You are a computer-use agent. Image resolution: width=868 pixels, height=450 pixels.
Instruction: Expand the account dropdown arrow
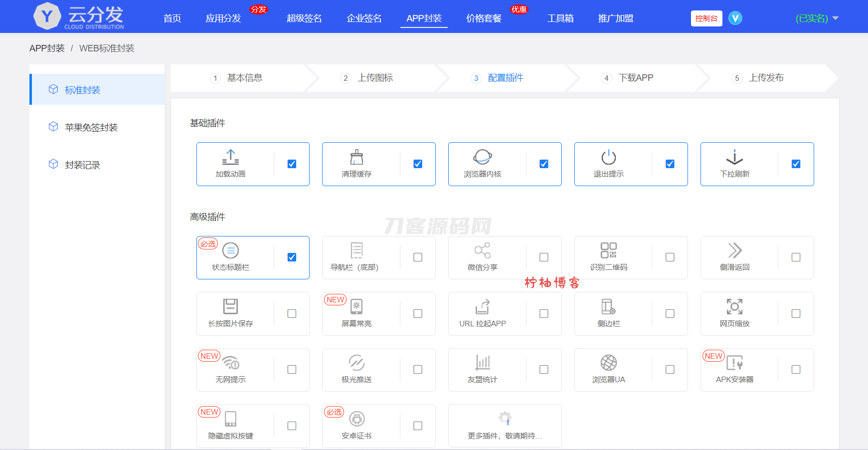836,18
